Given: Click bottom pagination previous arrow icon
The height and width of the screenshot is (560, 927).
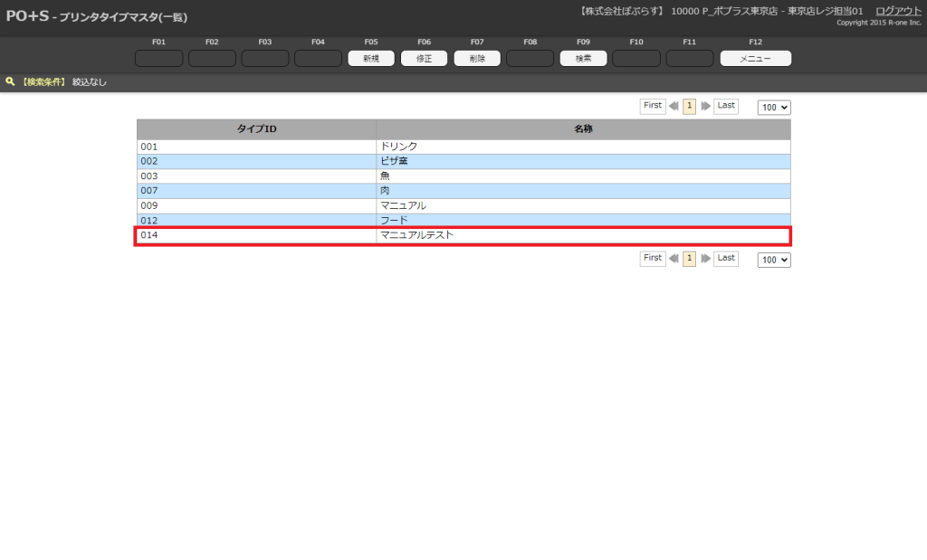Looking at the screenshot, I should [674, 259].
